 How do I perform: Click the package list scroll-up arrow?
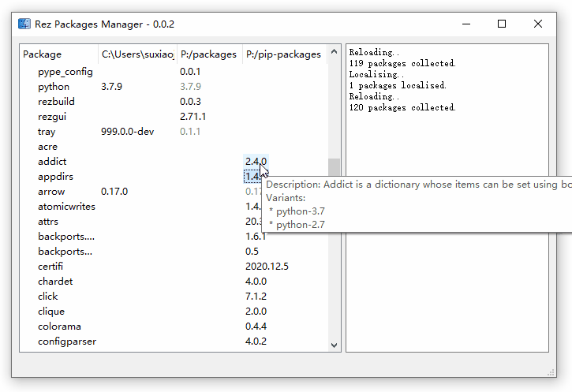pos(334,51)
